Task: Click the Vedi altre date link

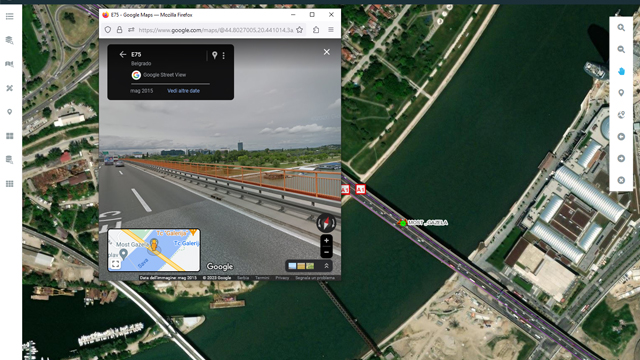Action: (183, 91)
